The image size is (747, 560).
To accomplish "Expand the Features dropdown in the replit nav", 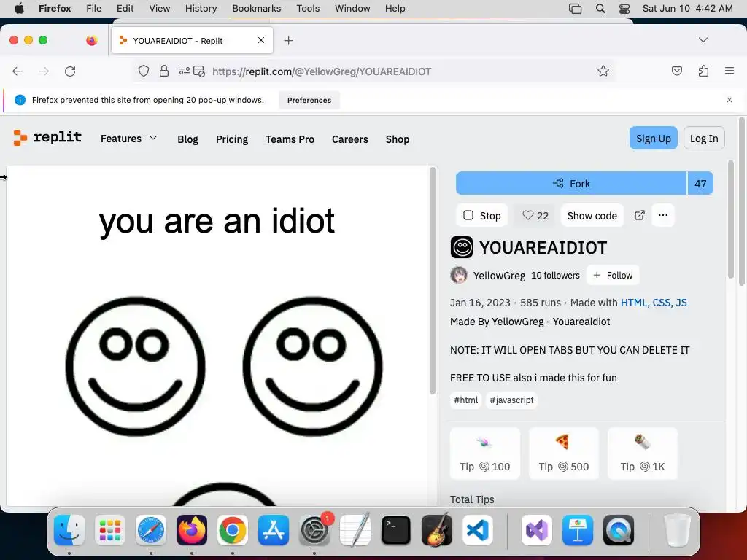I will [x=128, y=139].
